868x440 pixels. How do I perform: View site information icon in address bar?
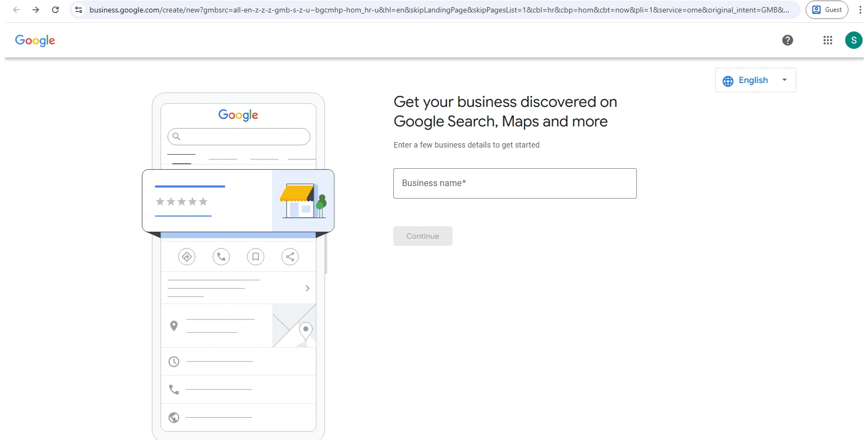tap(79, 10)
